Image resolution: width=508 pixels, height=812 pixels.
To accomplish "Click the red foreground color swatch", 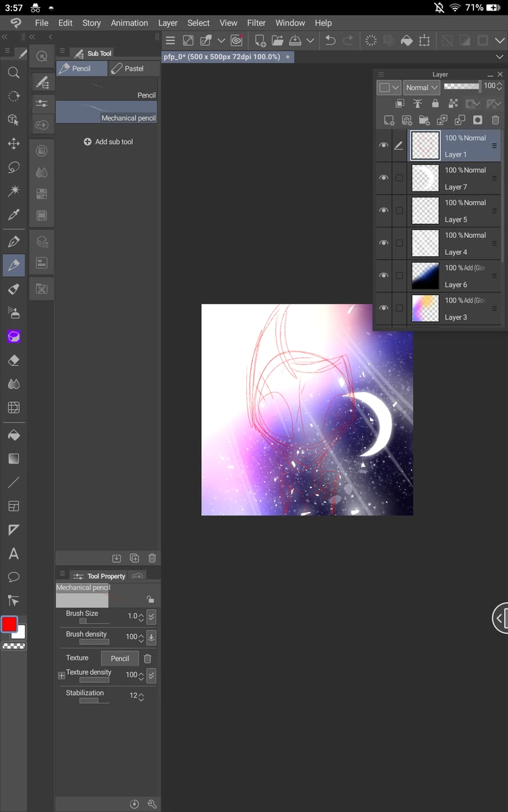I will (x=9, y=624).
